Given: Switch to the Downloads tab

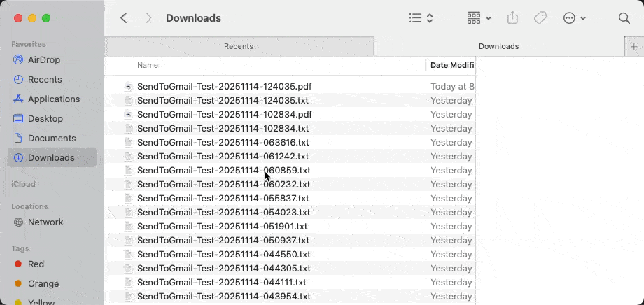Looking at the screenshot, I should pyautogui.click(x=498, y=46).
